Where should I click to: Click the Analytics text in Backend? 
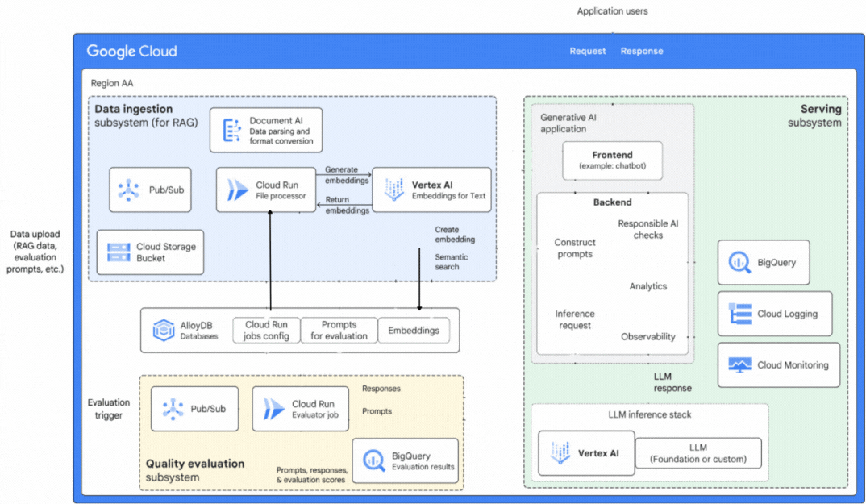coord(647,286)
